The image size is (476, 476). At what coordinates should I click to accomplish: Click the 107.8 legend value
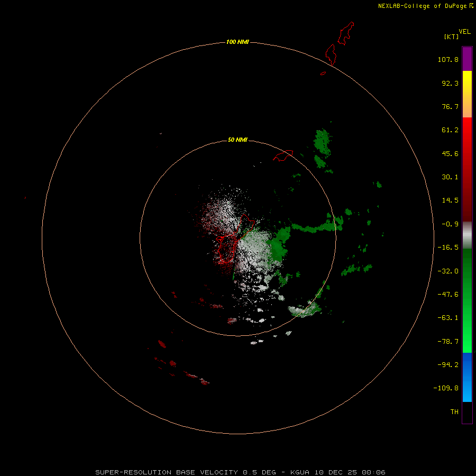pos(448,59)
